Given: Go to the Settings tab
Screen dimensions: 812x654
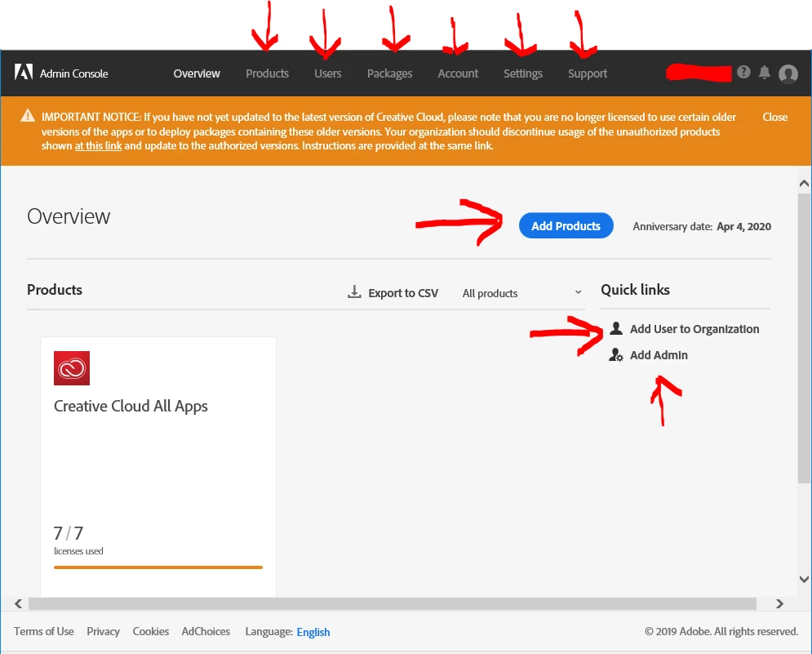Looking at the screenshot, I should pyautogui.click(x=523, y=73).
